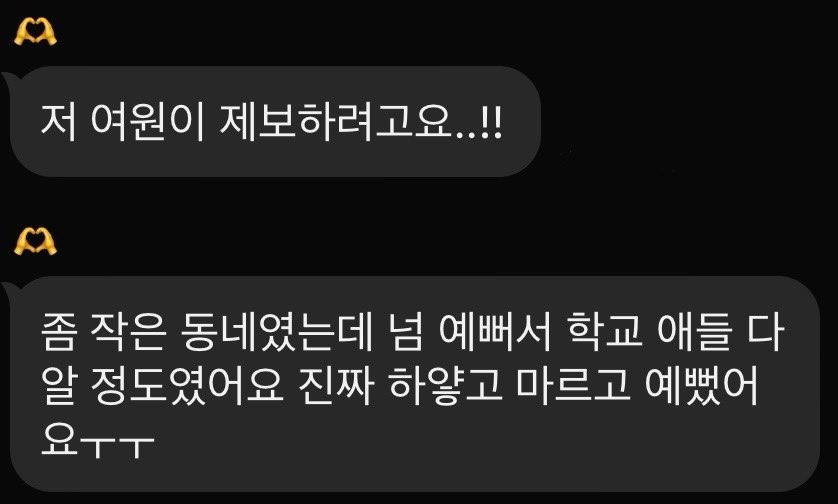Click the word '정도였어요' in the second message
Viewport: 838px width, 504px height.
(187, 387)
